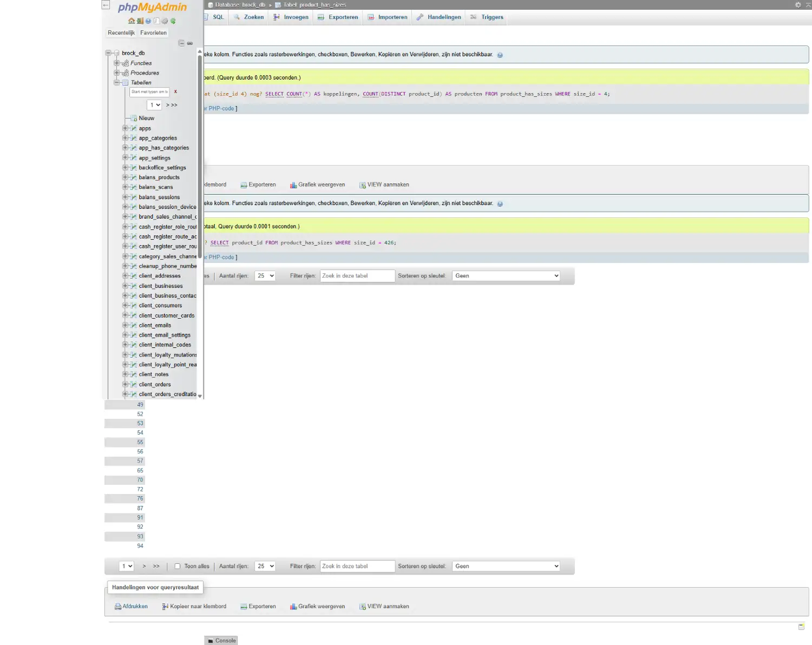Screen dimensions: 812x645
Task: Collapse all tree nodes icon
Action: (181, 43)
